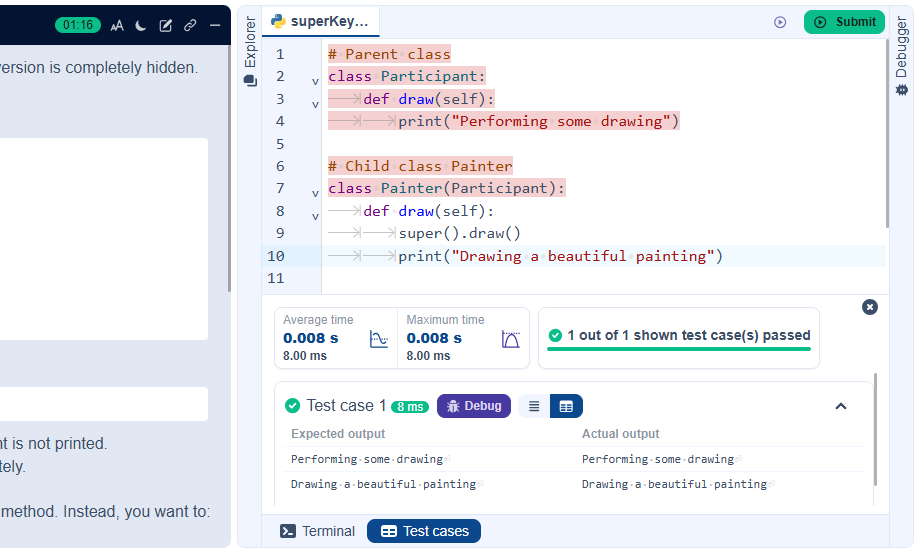Fold the Participant class at line 2
This screenshot has height=551, width=920.
click(315, 82)
